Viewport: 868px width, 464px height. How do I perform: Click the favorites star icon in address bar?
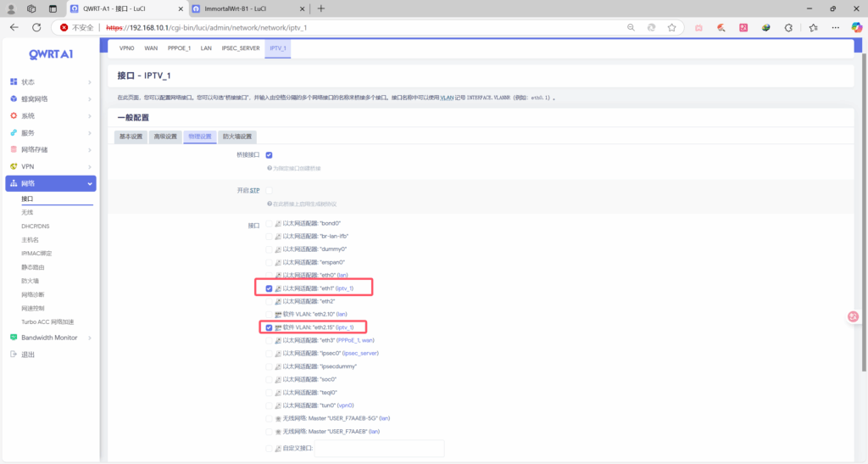click(x=671, y=27)
